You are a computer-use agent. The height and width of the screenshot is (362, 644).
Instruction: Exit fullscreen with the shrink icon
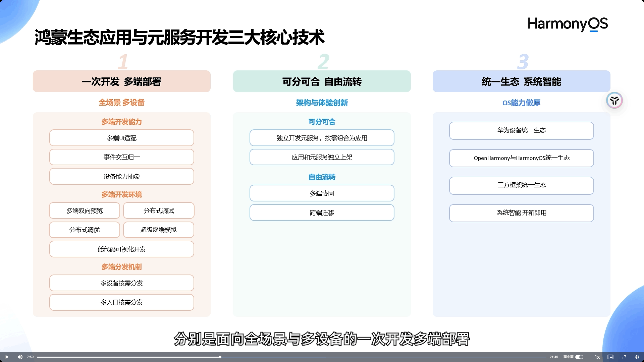pyautogui.click(x=637, y=357)
